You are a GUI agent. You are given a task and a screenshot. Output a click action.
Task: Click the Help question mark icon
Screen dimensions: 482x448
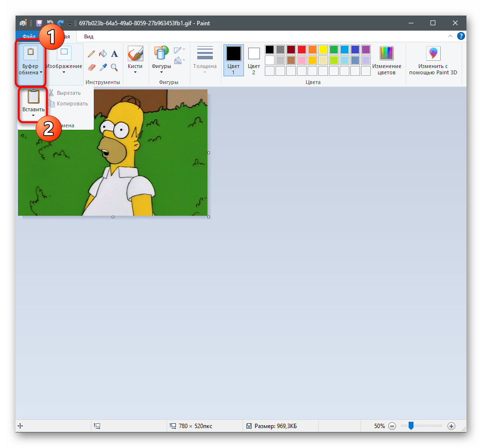(x=461, y=36)
